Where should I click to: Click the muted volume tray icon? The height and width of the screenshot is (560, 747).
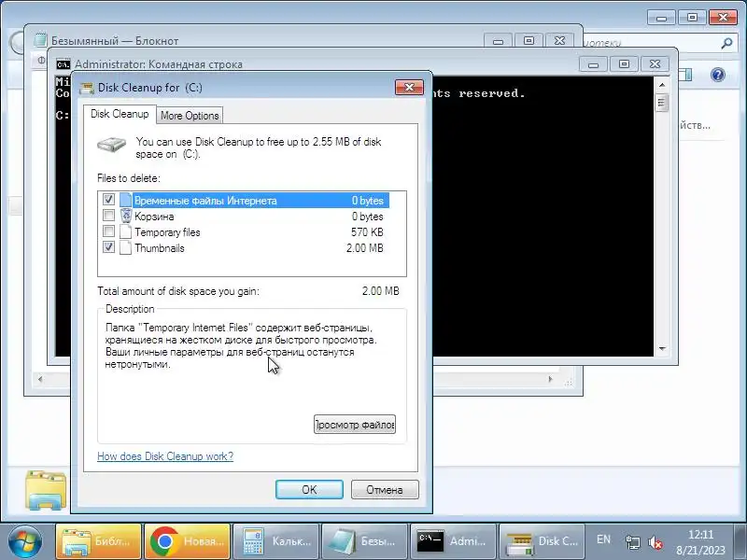tap(655, 542)
